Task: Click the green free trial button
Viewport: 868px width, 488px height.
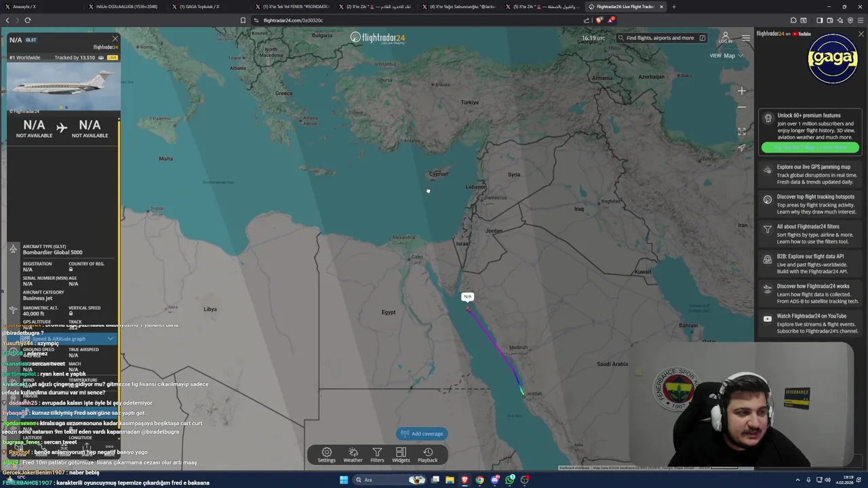Action: [x=810, y=148]
